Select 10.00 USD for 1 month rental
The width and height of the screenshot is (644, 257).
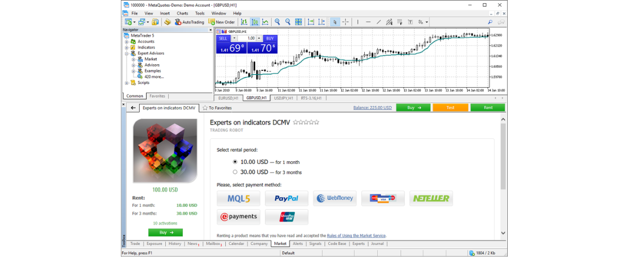(x=236, y=162)
